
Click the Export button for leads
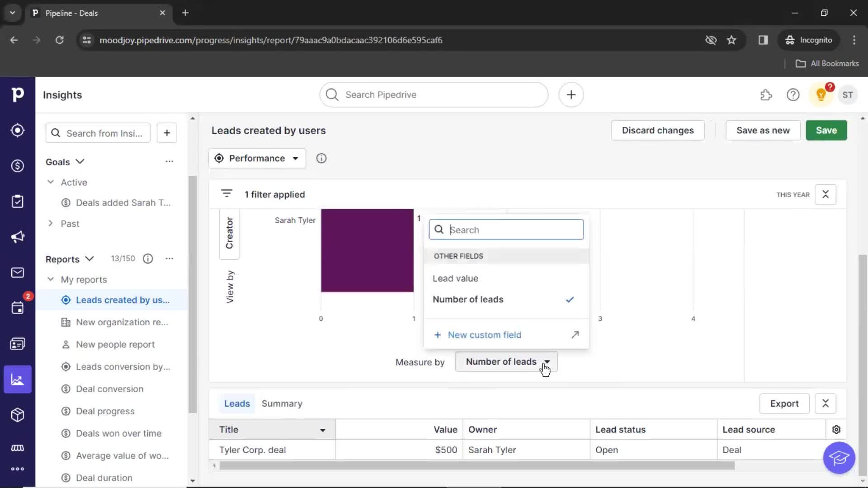point(784,404)
